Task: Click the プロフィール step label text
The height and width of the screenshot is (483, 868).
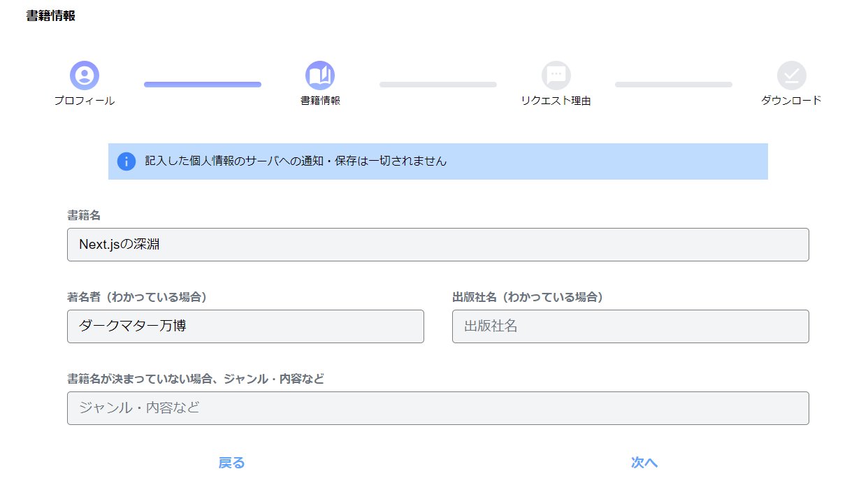Action: pyautogui.click(x=84, y=101)
